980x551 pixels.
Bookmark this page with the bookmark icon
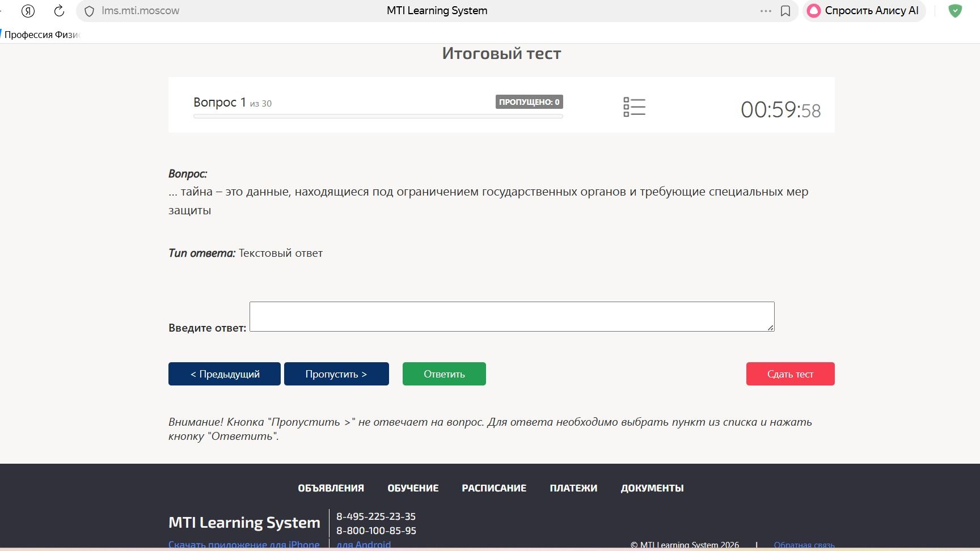pos(785,11)
